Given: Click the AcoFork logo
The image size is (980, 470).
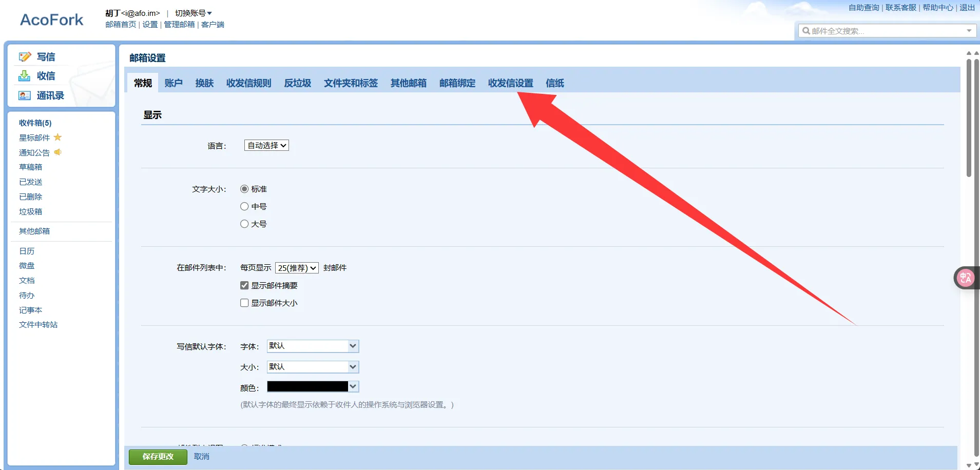Looking at the screenshot, I should pos(51,20).
